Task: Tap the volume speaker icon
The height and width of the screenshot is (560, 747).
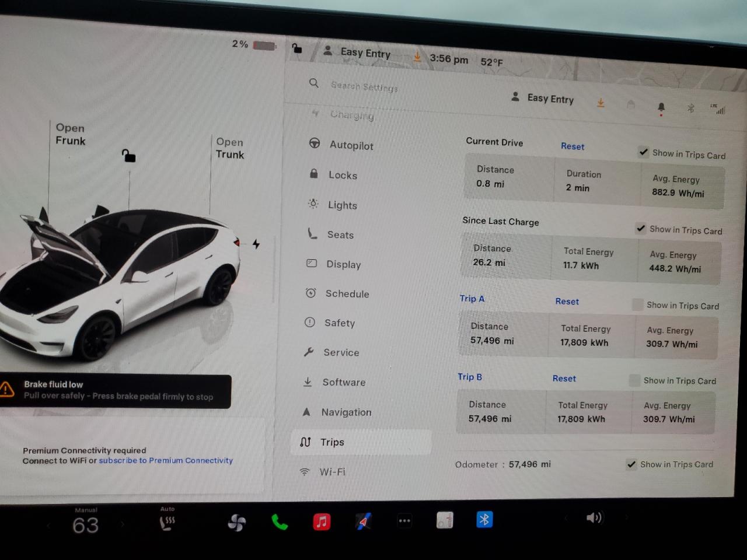Action: (x=594, y=517)
